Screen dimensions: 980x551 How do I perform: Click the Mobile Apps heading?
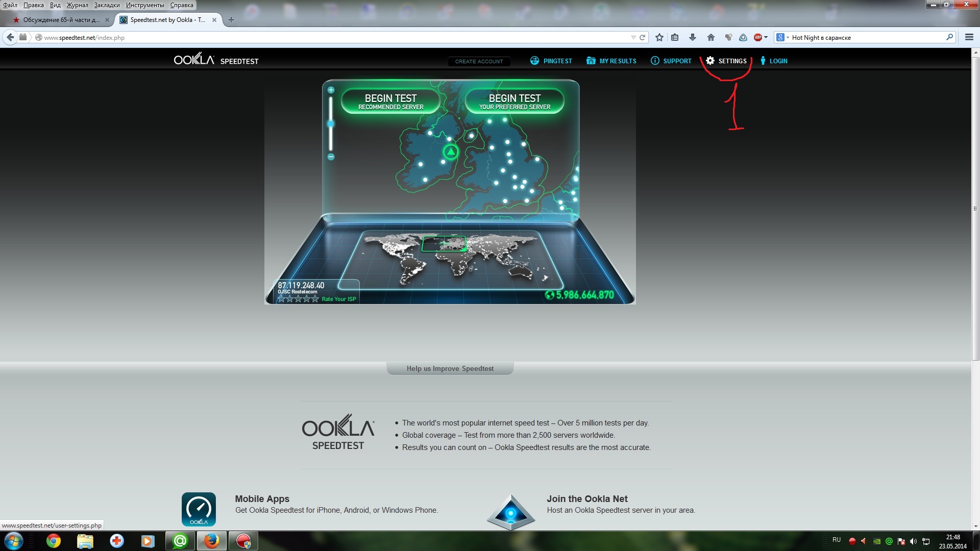262,498
